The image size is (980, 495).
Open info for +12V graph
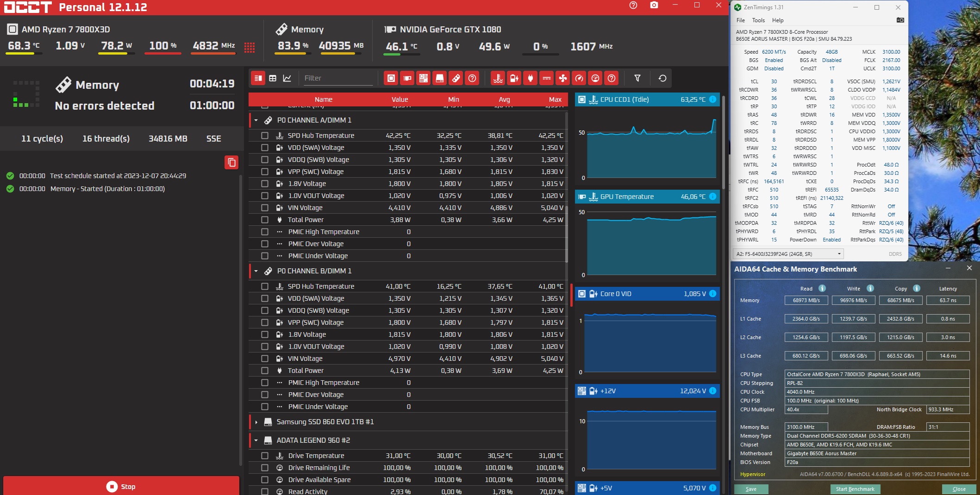[x=713, y=391]
